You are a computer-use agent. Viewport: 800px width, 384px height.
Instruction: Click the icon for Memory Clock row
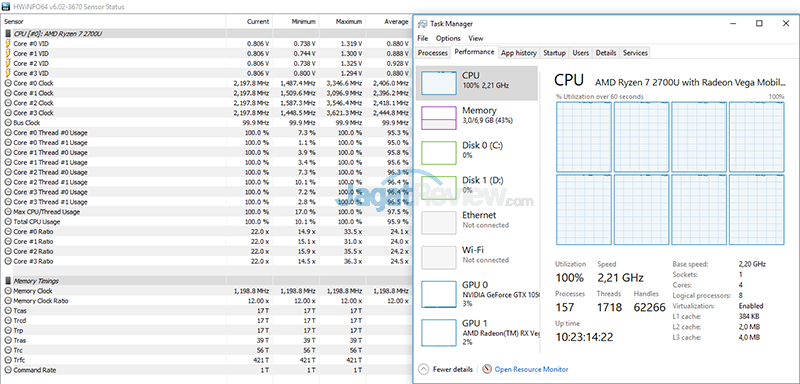tap(8, 291)
